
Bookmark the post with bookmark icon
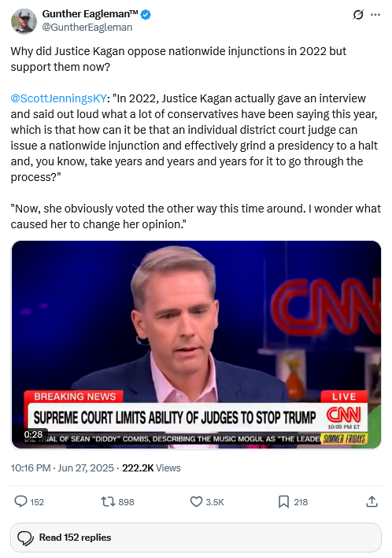point(283,502)
